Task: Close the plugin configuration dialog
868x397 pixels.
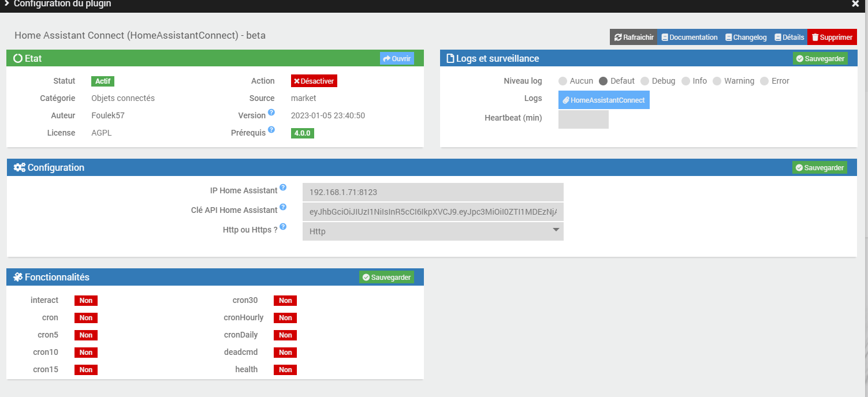Action: tap(855, 3)
